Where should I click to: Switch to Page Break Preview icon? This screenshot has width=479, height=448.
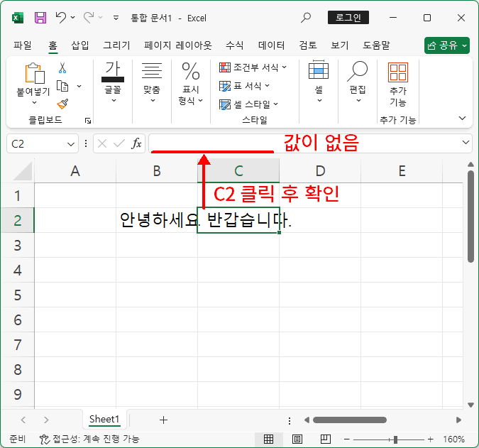coord(325,439)
